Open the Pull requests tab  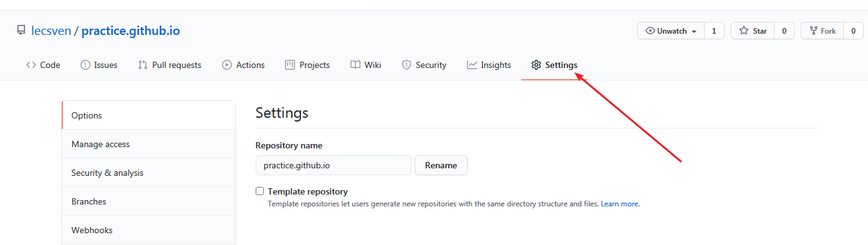pos(170,65)
